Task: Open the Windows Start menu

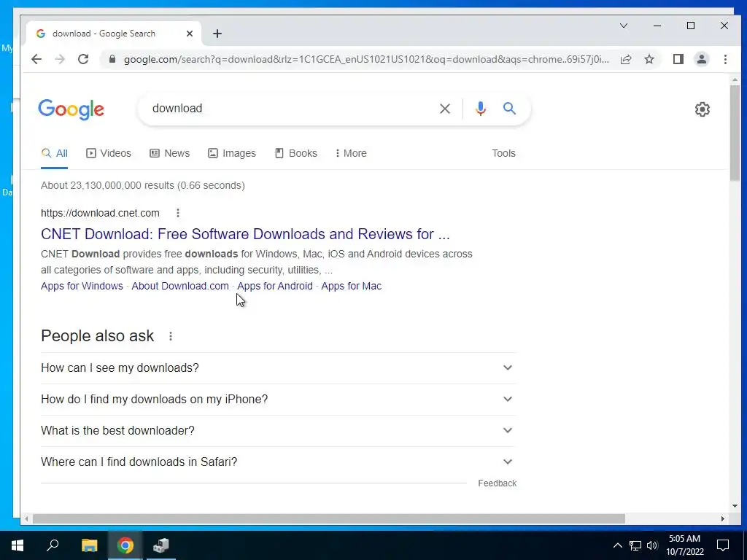Action: [x=18, y=545]
